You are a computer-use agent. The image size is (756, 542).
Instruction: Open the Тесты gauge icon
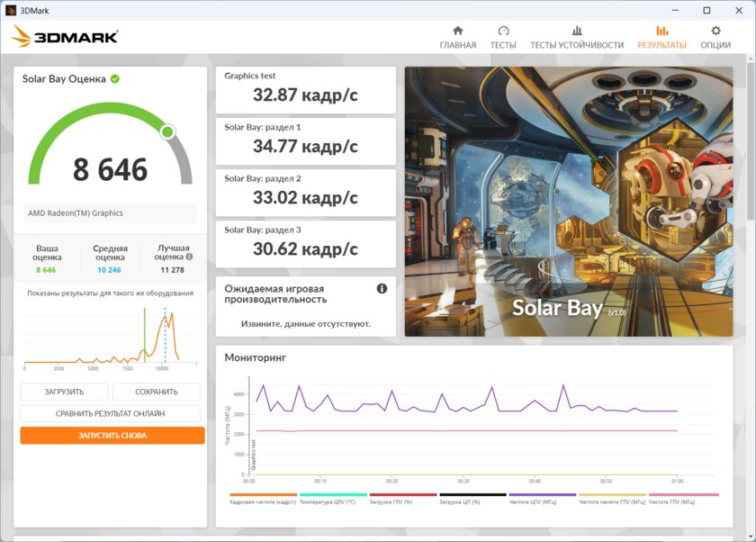click(x=503, y=31)
